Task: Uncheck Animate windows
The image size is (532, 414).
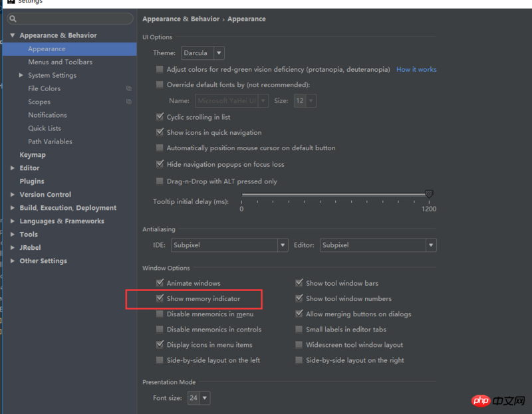Action: [160, 283]
